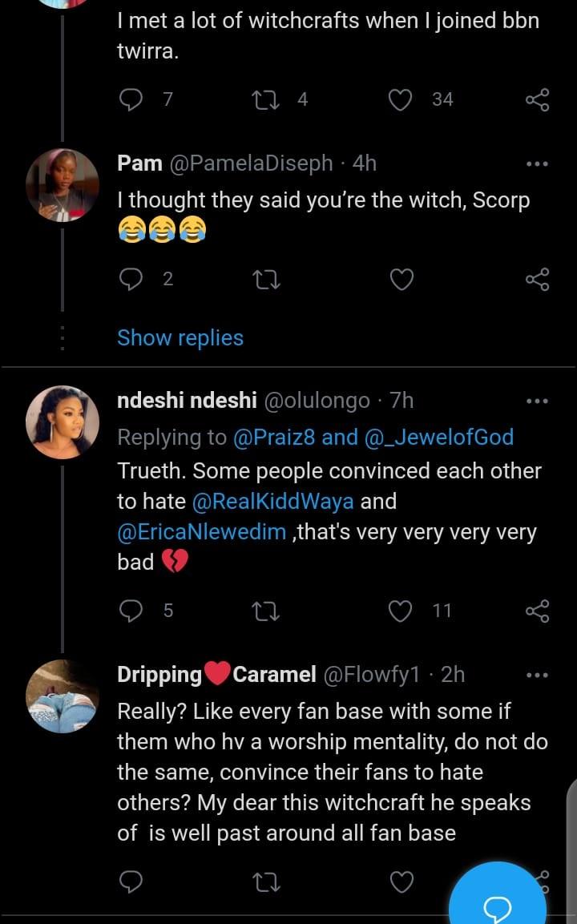Share ndeshi ndeshi's tweet
The width and height of the screenshot is (577, 924).
[x=537, y=611]
